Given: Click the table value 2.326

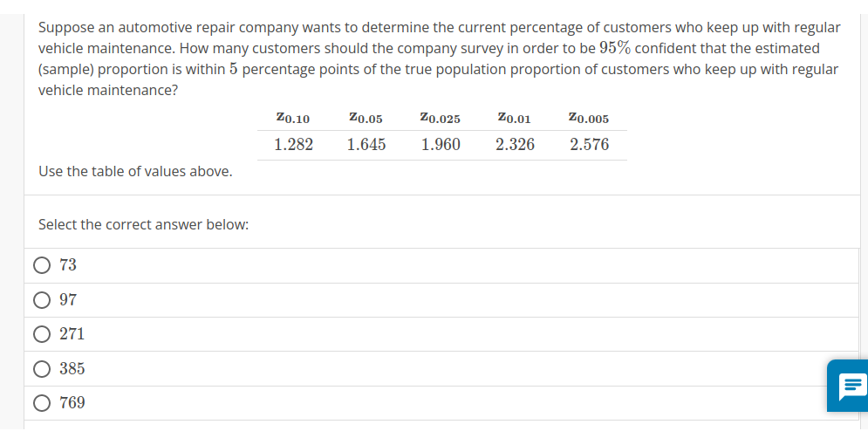Looking at the screenshot, I should [x=515, y=145].
